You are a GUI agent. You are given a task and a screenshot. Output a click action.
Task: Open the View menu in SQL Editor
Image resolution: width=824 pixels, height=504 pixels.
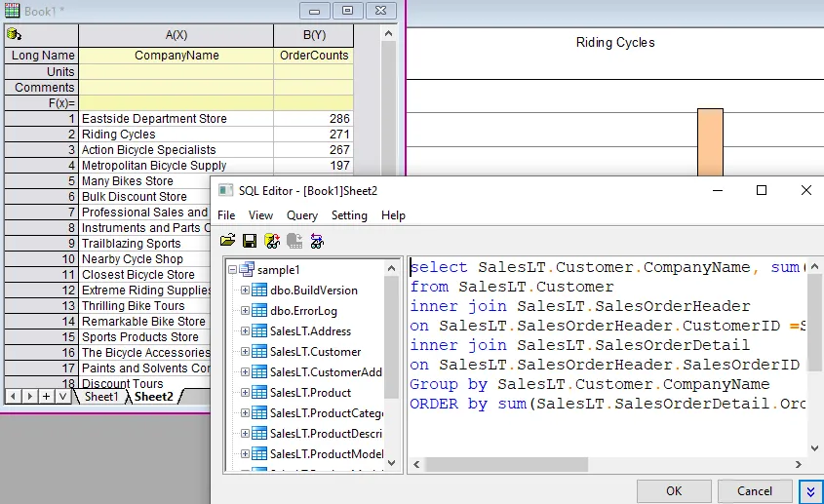pos(260,215)
